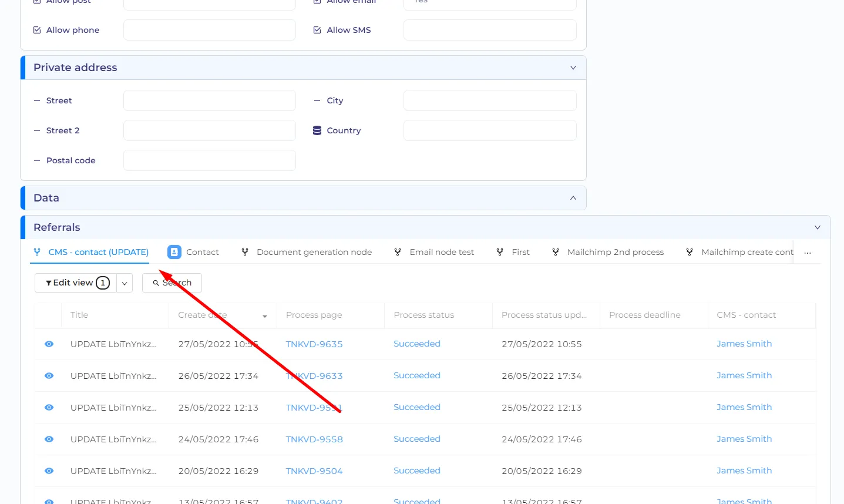Click the Edit view button

(x=76, y=283)
